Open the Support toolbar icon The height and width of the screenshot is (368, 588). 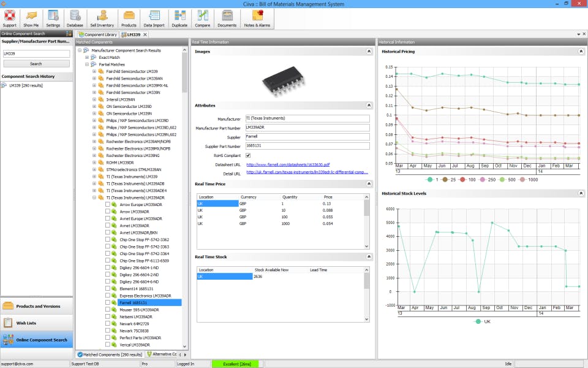[9, 18]
